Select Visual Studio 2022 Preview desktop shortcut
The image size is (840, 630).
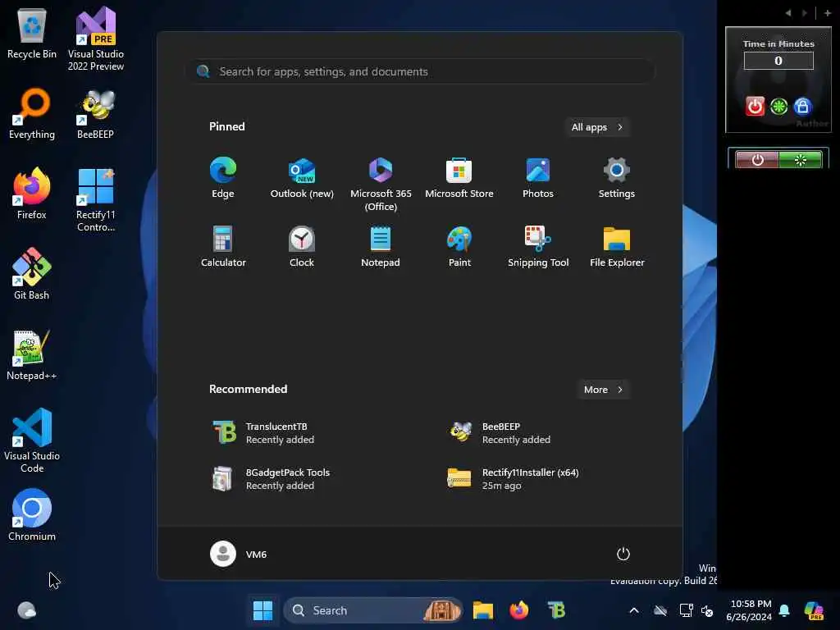[x=96, y=39]
